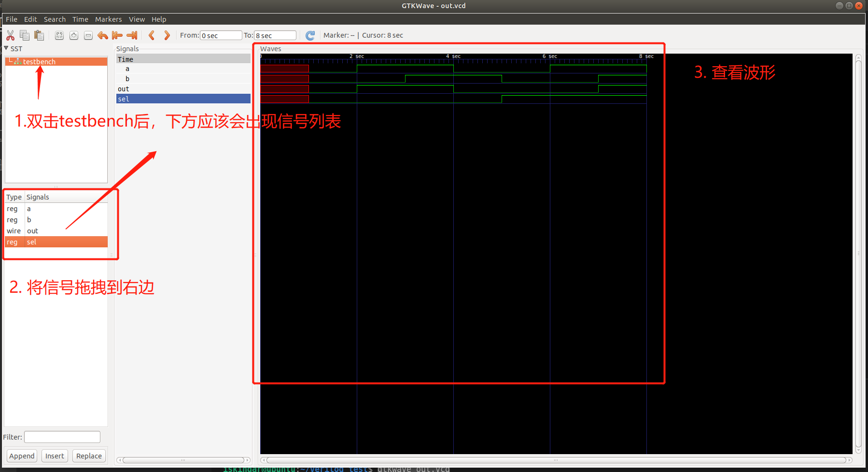Click the Copy traces icon
The width and height of the screenshot is (868, 472).
point(25,35)
